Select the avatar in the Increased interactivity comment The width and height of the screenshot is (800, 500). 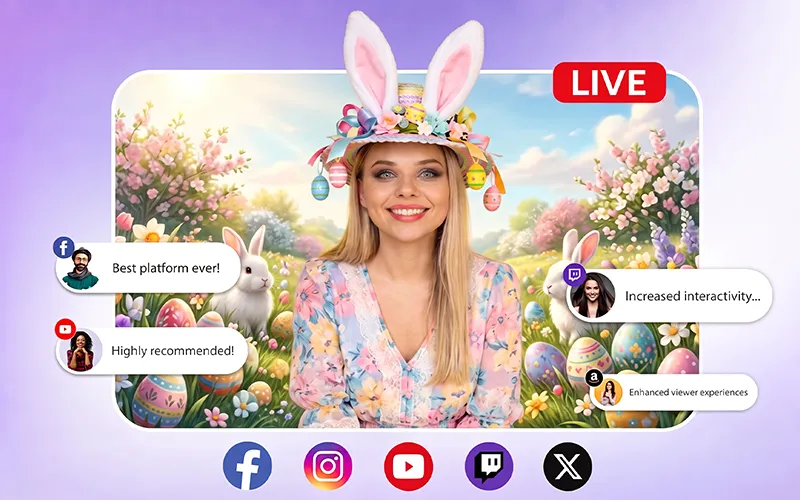pyautogui.click(x=593, y=295)
